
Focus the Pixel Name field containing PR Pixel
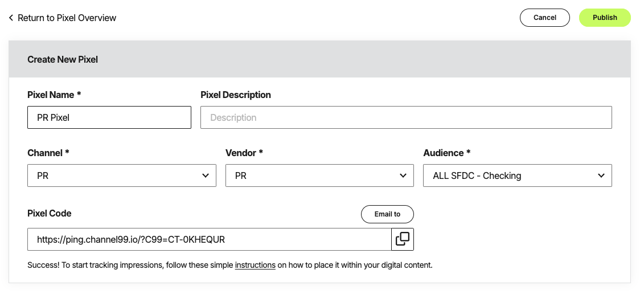[x=109, y=117]
